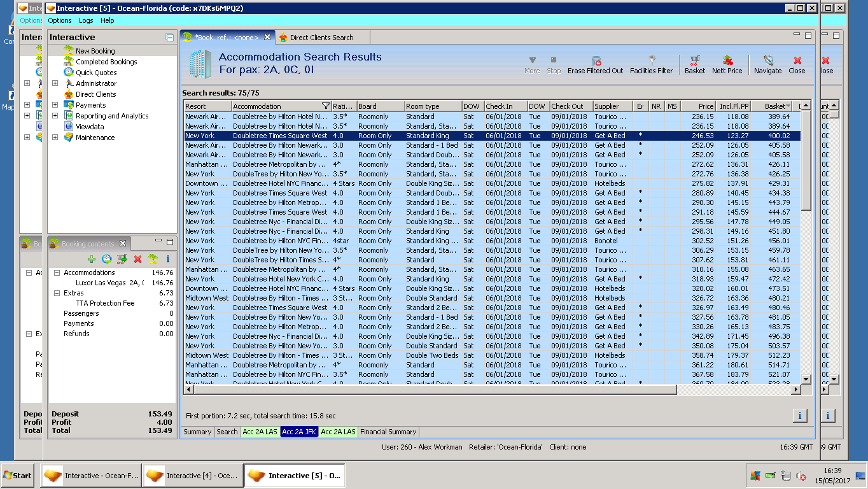Click the clock refresh icon in Booking contents

107,259
